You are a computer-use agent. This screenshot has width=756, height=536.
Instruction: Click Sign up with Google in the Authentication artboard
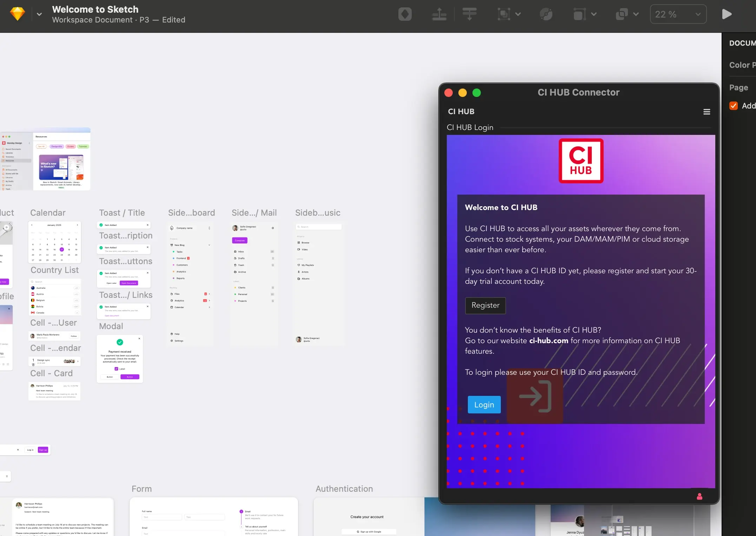369,532
